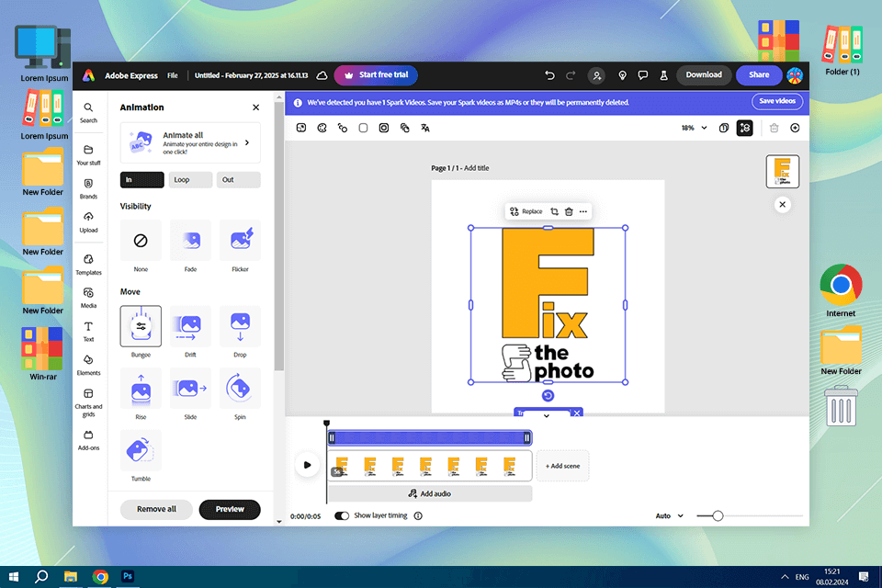Apply the Drift animation
This screenshot has height=588, width=882.
pos(190,326)
